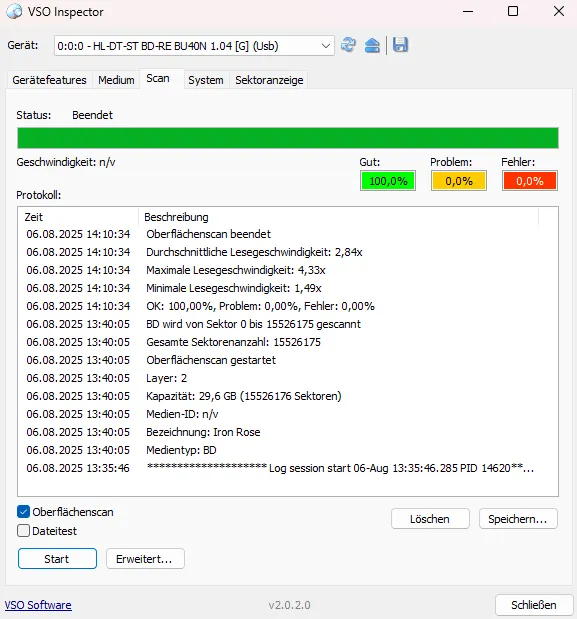
Task: Close the VSO Inspector window
Action: pos(558,11)
